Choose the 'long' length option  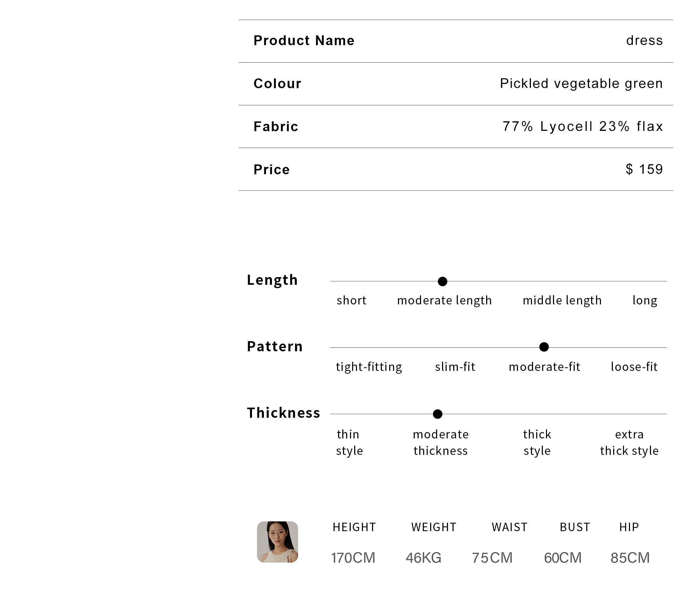pos(645,301)
